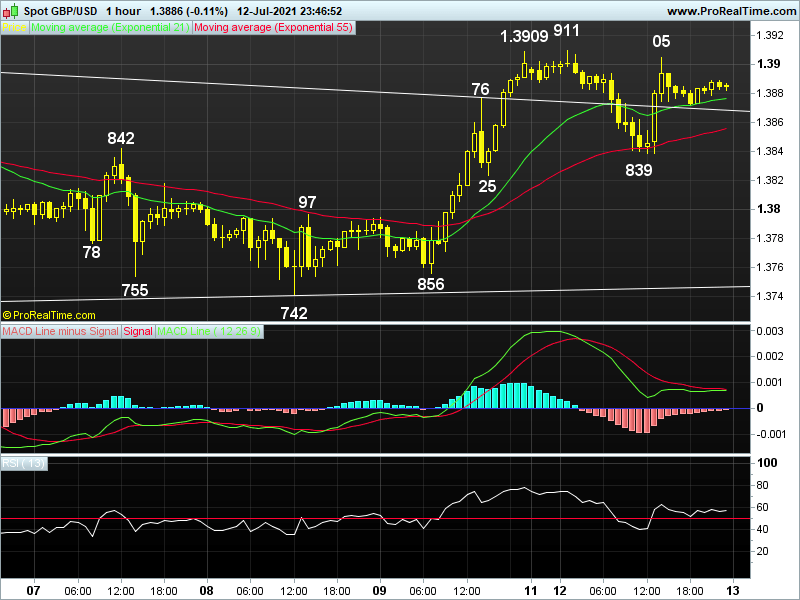Click the green candlestick icon in title bar
Screen dimensions: 800x600
13,9
